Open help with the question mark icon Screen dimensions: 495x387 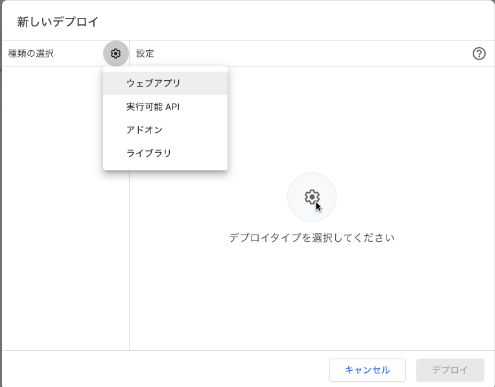tap(479, 54)
